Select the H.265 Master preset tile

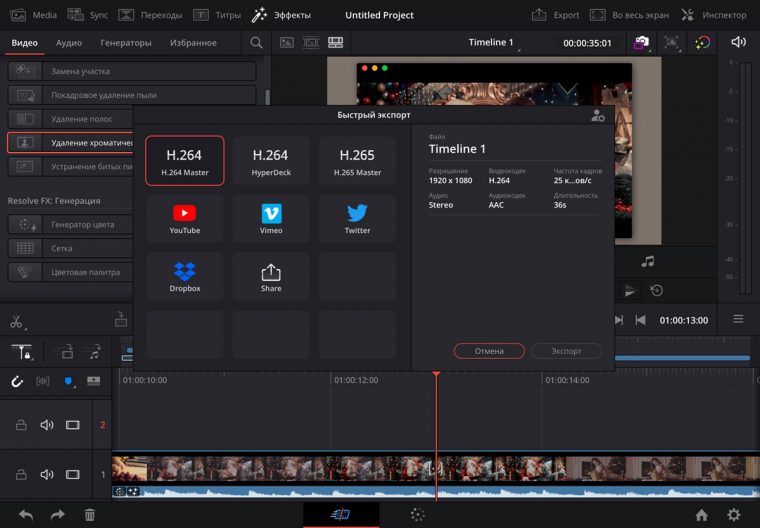pos(357,160)
